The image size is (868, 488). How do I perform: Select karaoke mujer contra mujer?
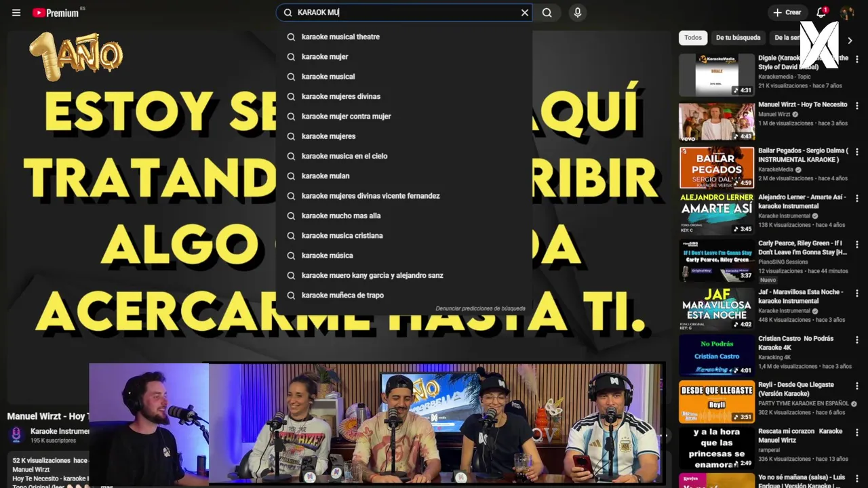pyautogui.click(x=404, y=116)
